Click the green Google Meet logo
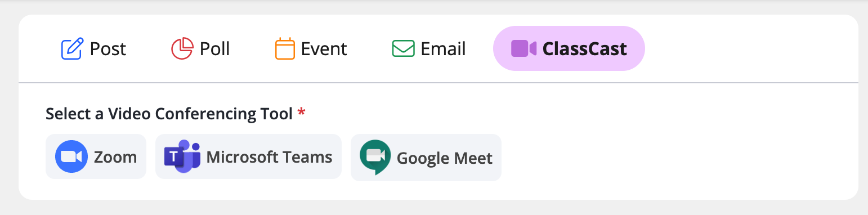 click(375, 157)
